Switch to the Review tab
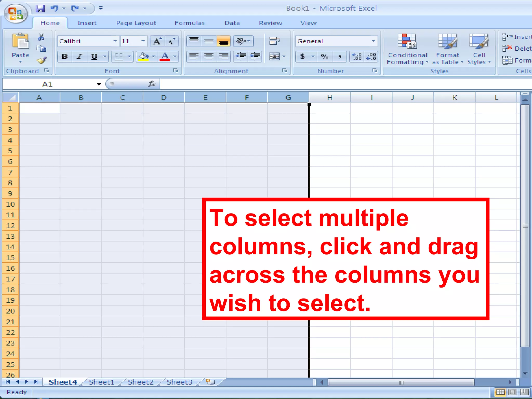The height and width of the screenshot is (399, 532). pos(270,23)
